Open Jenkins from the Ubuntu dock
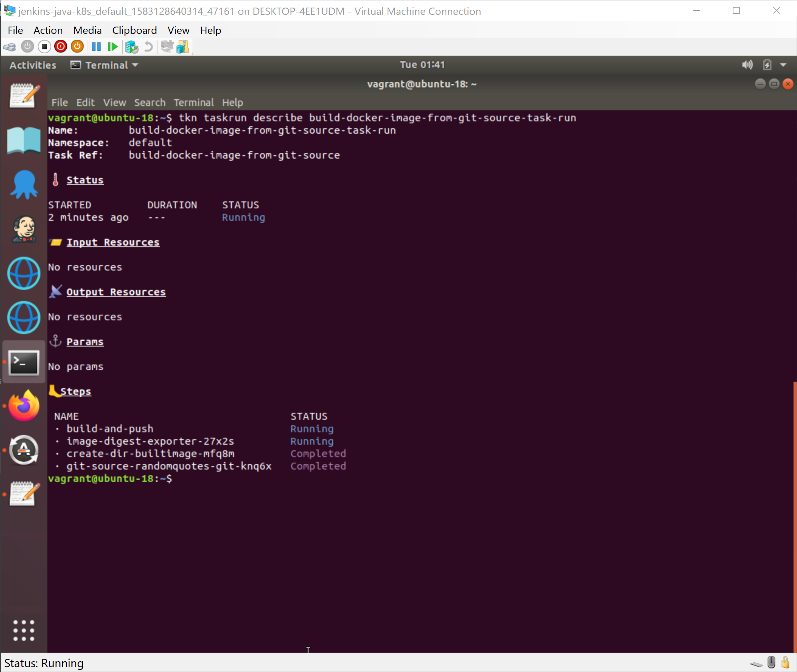 [23, 229]
